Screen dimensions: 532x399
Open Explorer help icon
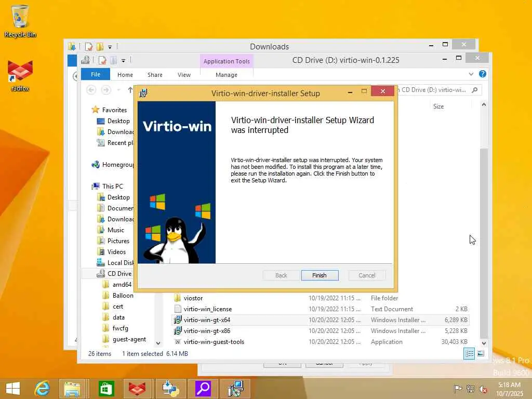coord(483,74)
